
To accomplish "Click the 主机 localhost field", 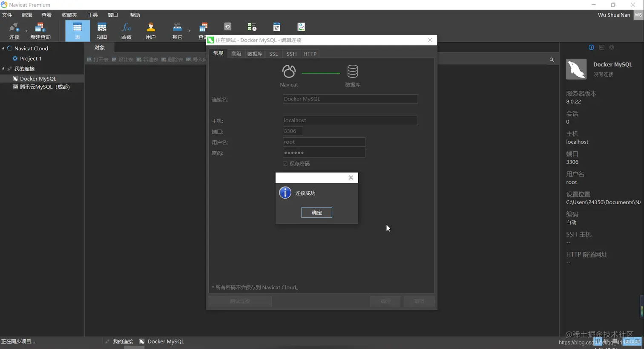I will (350, 121).
